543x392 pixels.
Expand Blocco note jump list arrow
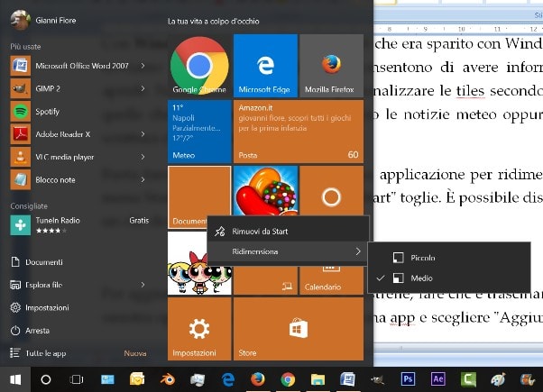click(x=143, y=180)
